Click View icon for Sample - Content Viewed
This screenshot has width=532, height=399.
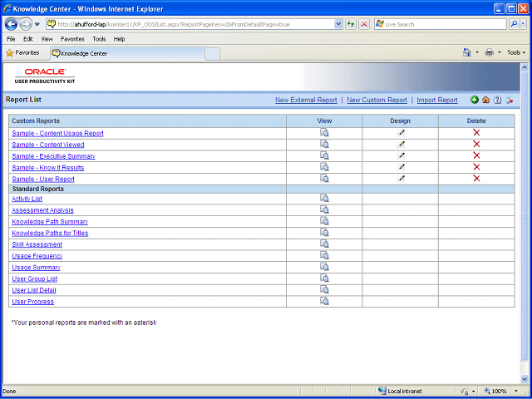[324, 145]
